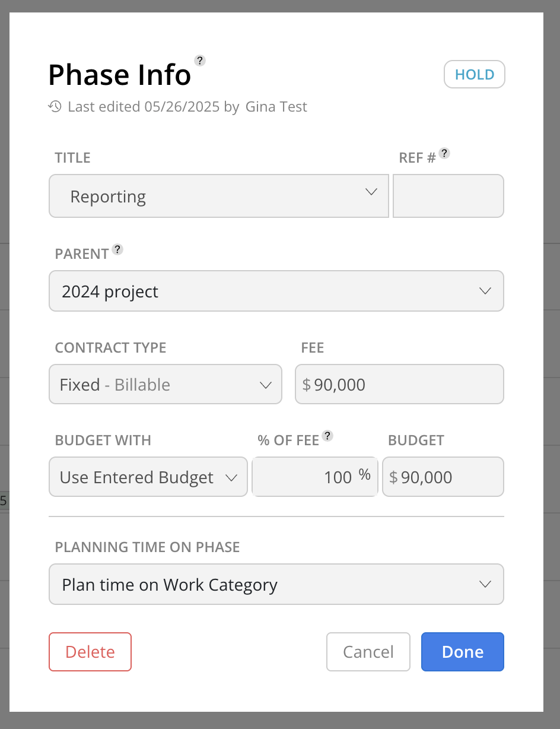Click the Planning Time chevron arrow
The height and width of the screenshot is (729, 560).
pos(485,584)
